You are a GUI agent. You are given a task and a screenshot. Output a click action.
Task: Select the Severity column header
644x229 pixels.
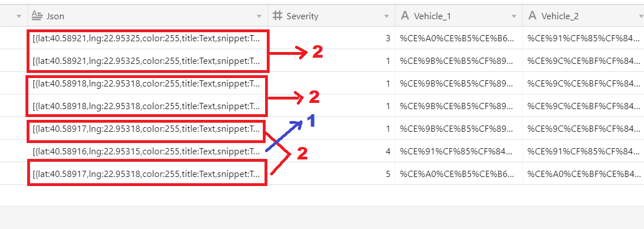(331, 16)
